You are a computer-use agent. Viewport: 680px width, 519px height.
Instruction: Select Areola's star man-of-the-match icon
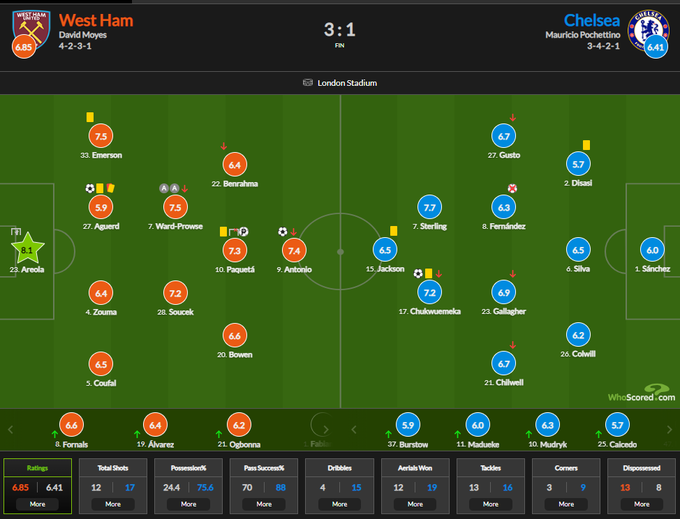[27, 249]
